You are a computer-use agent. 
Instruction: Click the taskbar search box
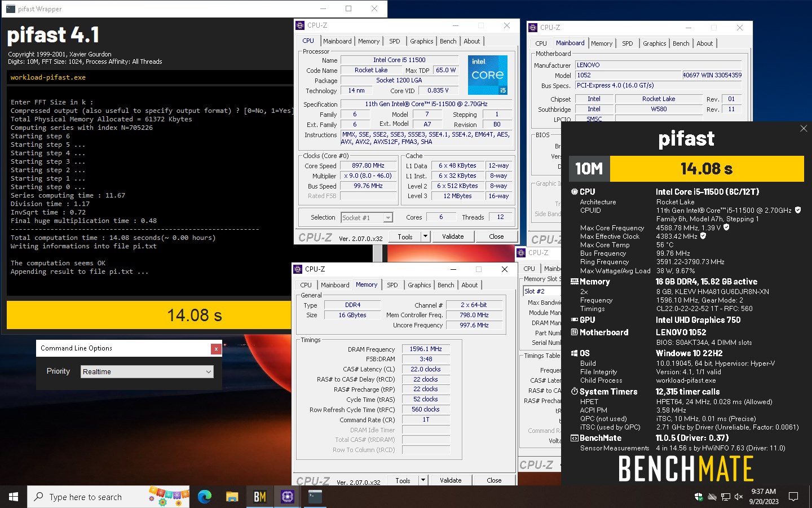[108, 497]
